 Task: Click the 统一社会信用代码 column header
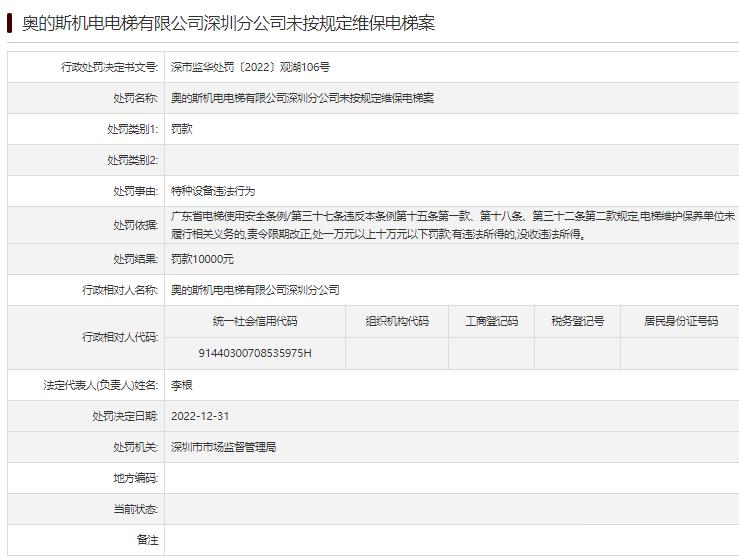(255, 321)
